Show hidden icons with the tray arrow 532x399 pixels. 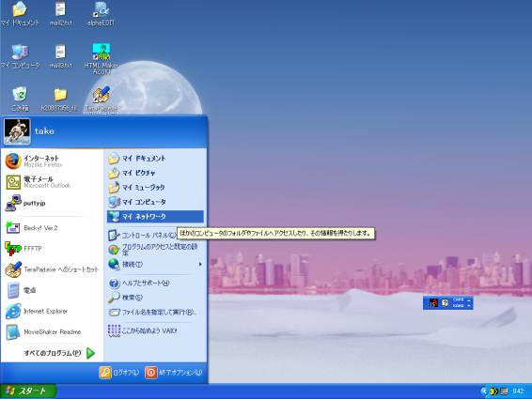(x=484, y=391)
